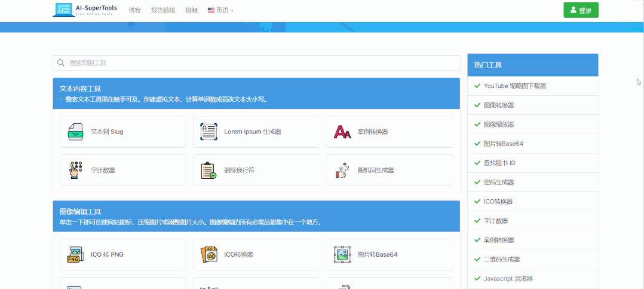The width and height of the screenshot is (644, 289).
Task: Click checkmark beside YouTube 缩略图下载器
Action: coord(477,86)
